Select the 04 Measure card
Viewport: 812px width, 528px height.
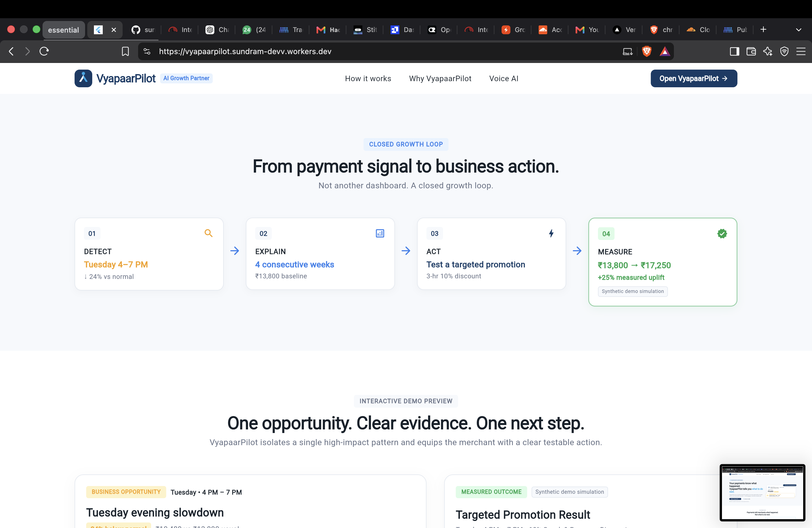click(x=663, y=262)
